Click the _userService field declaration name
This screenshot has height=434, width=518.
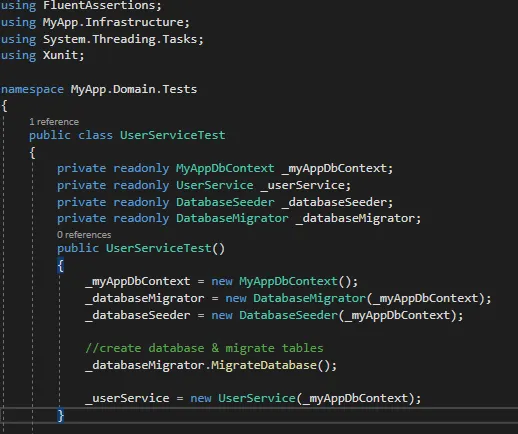pos(302,185)
